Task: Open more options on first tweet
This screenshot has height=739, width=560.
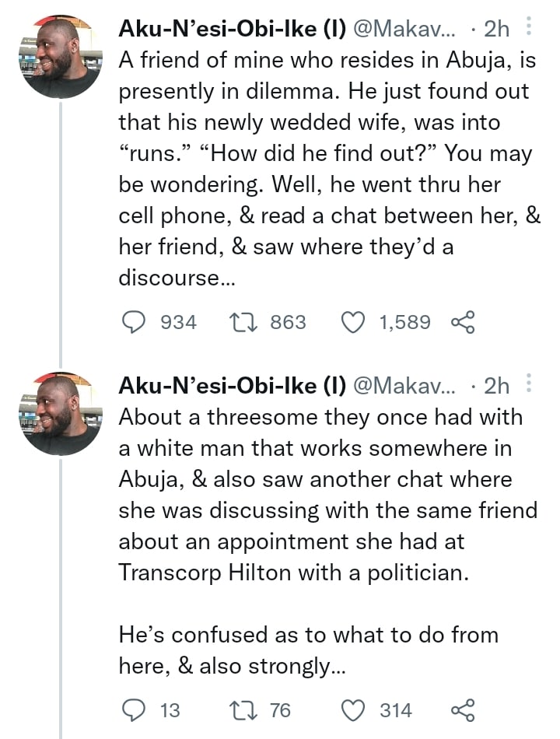Action: pos(530,29)
